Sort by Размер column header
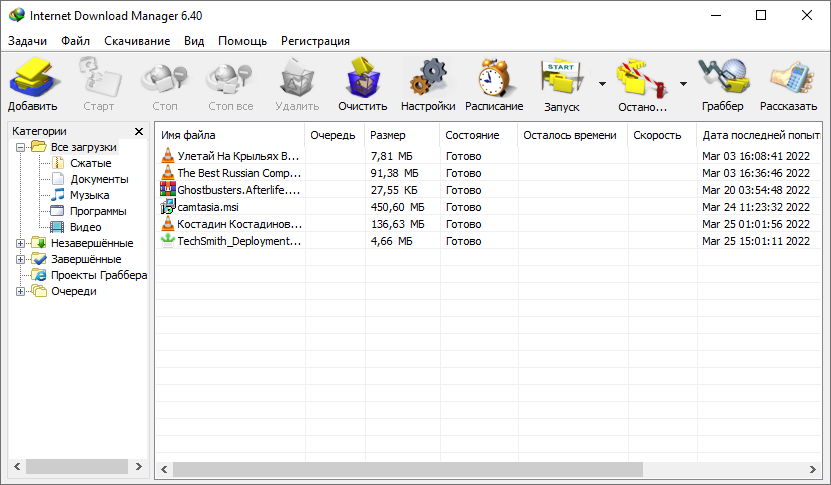 402,135
